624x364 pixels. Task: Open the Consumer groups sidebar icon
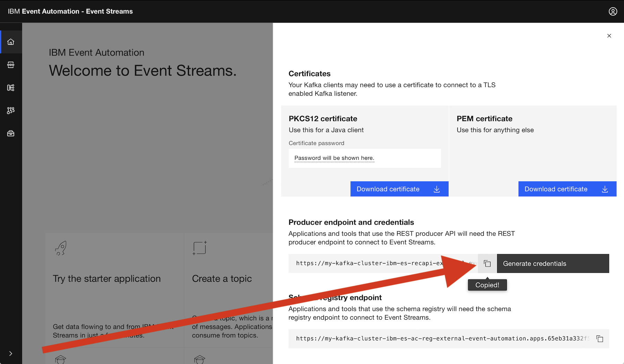pos(11,111)
